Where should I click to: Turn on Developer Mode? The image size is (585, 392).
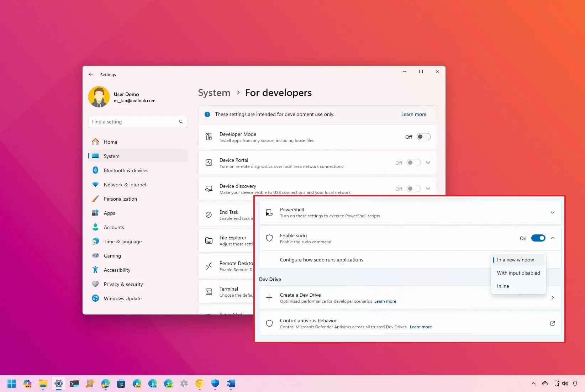(423, 136)
